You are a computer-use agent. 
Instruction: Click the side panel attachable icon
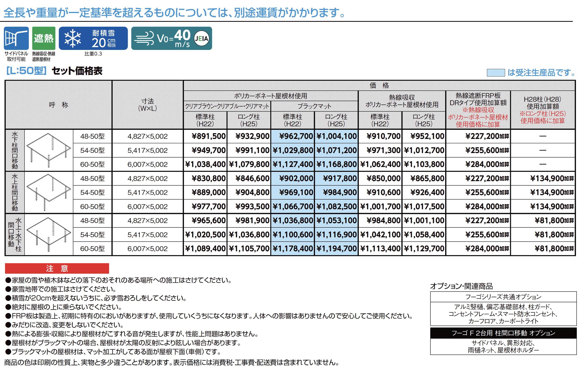[16, 38]
